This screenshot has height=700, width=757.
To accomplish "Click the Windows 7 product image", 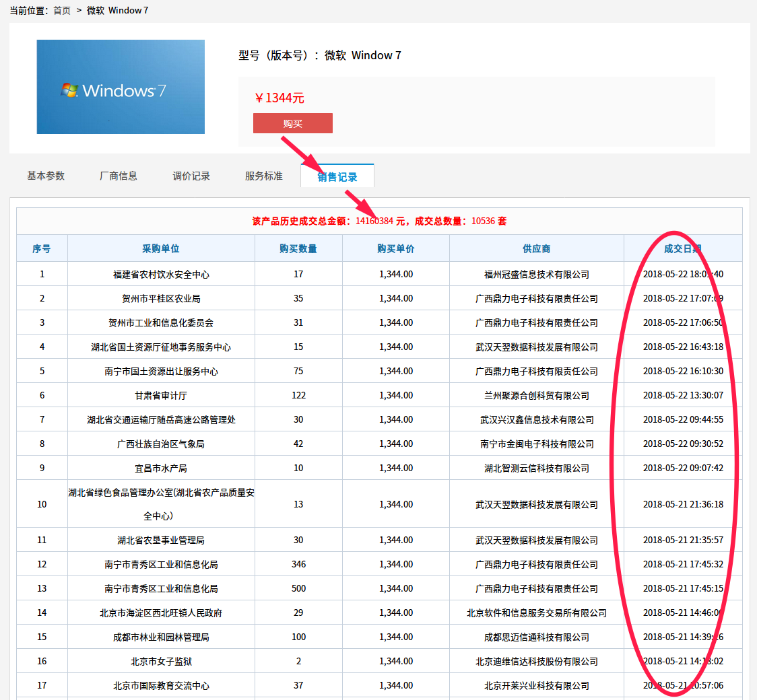I will click(x=121, y=87).
